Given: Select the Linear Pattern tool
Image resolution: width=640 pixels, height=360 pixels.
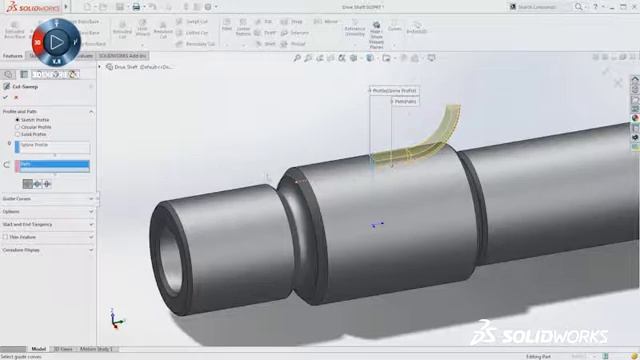Looking at the screenshot, I should click(x=243, y=27).
